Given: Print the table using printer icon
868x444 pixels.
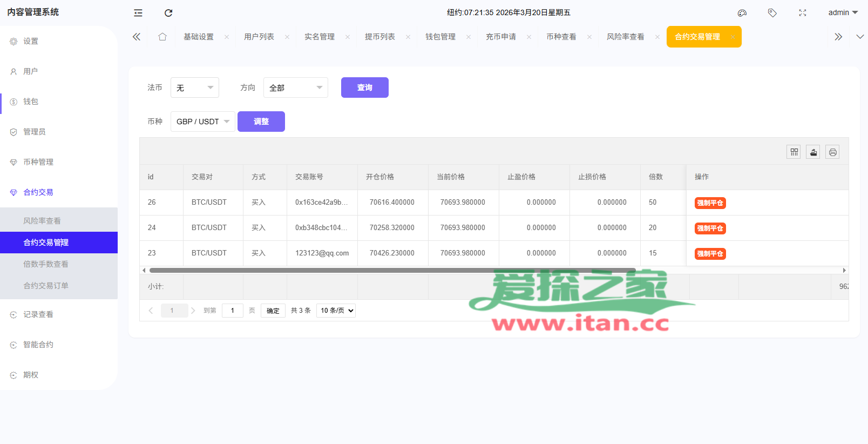Looking at the screenshot, I should tap(833, 152).
